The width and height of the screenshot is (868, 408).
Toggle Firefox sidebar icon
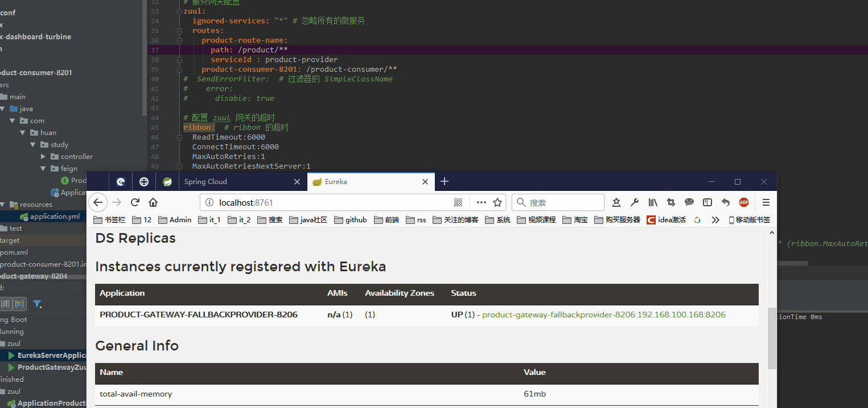(707, 202)
